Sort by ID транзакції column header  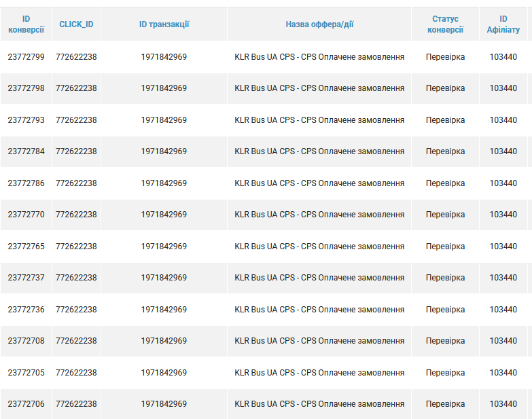[164, 24]
